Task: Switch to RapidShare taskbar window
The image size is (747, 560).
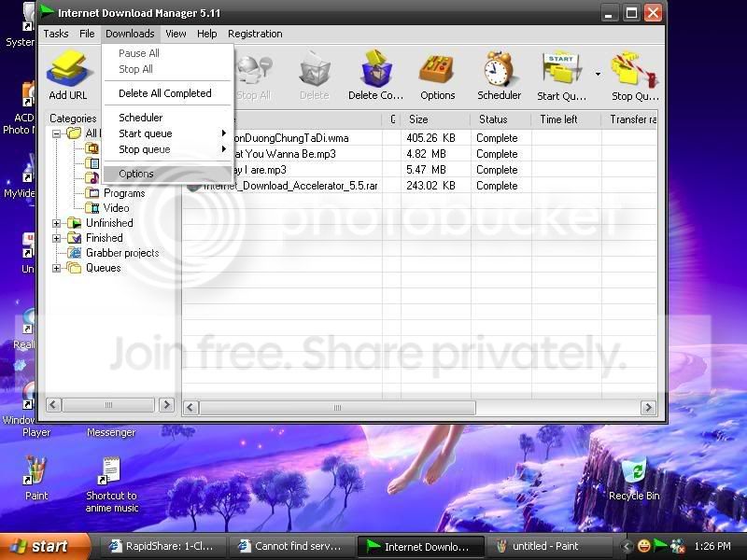Action: pyautogui.click(x=162, y=546)
